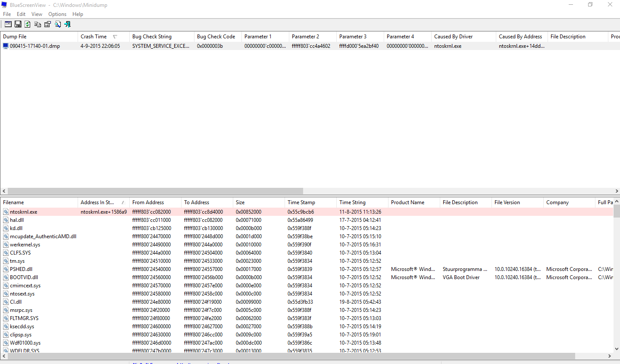
Task: Click the driver list's right scroll arrow
Action: [x=610, y=356]
